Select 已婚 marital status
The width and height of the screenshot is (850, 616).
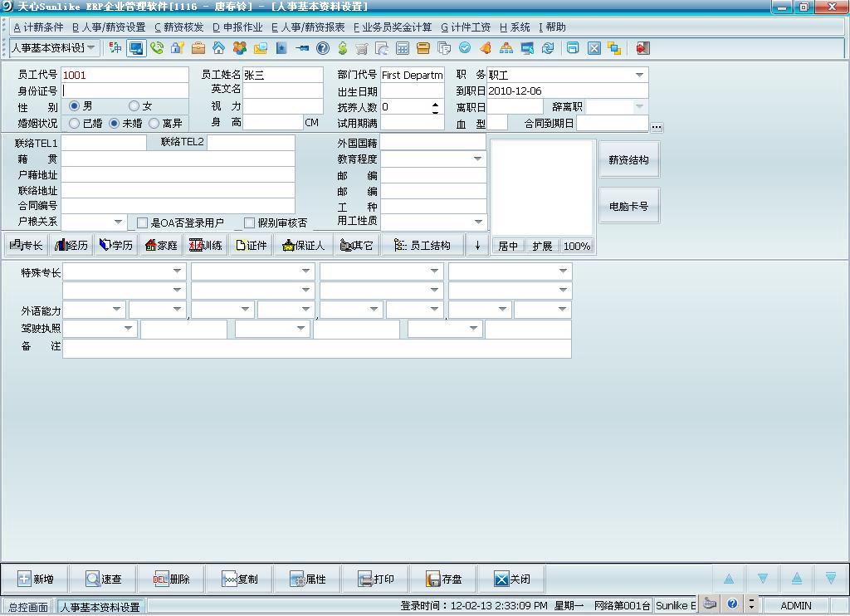[74, 123]
